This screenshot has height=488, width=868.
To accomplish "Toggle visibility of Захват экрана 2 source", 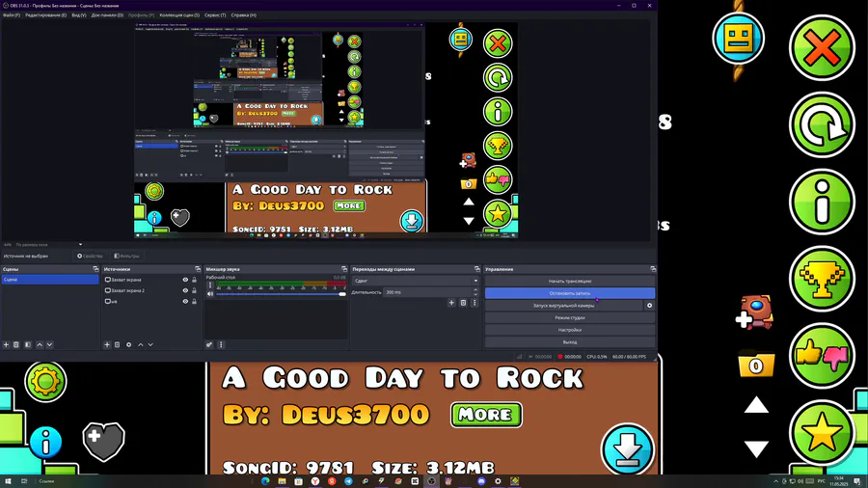I will pyautogui.click(x=185, y=290).
